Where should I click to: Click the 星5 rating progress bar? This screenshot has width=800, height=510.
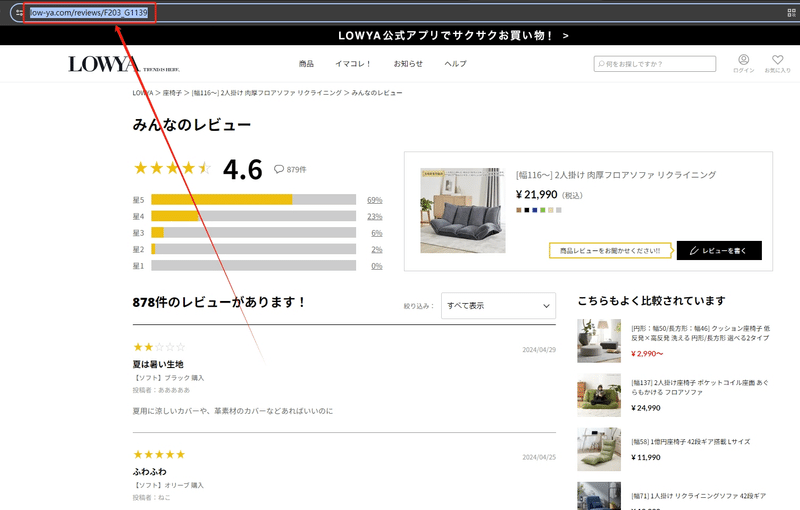pos(254,199)
